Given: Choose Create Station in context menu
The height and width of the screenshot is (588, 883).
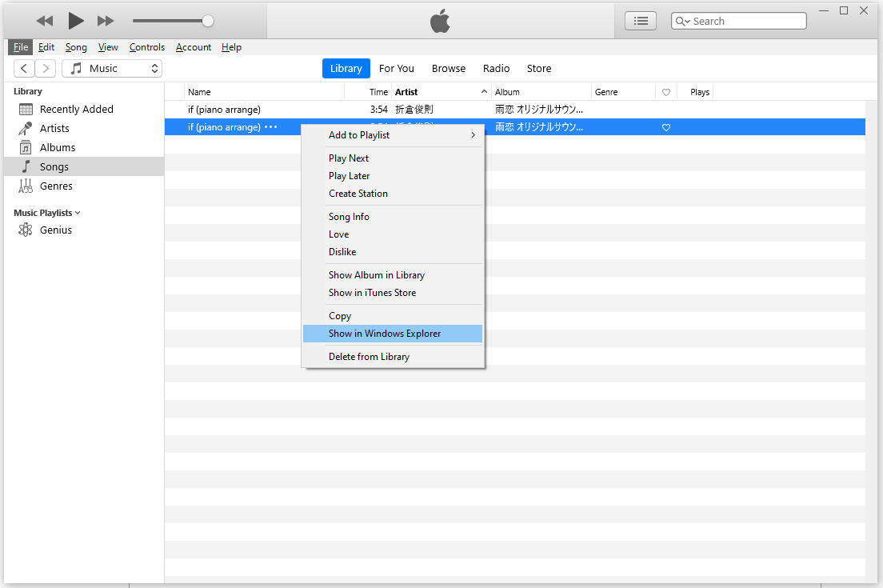Looking at the screenshot, I should point(393,193).
